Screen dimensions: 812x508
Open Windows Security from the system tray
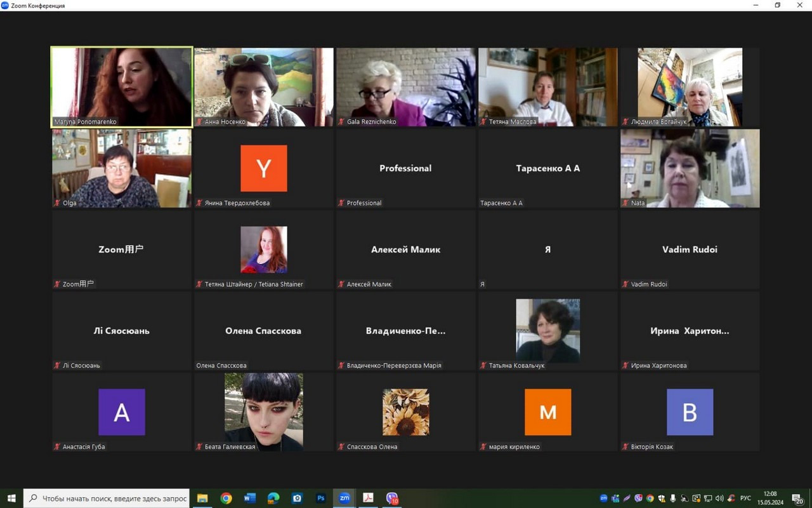pos(662,498)
